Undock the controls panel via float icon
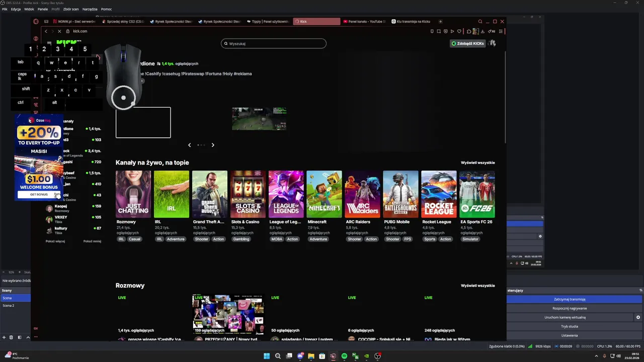The width and height of the screenshot is (644, 362). 640,290
